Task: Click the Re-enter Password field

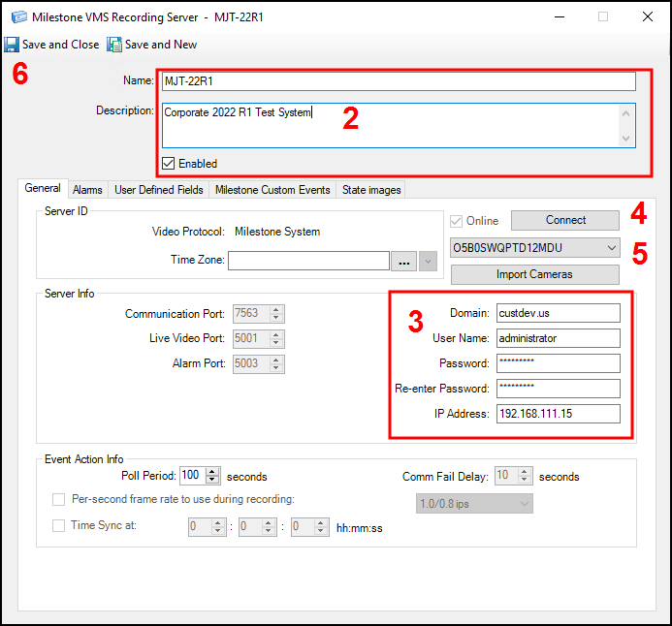Action: [558, 389]
